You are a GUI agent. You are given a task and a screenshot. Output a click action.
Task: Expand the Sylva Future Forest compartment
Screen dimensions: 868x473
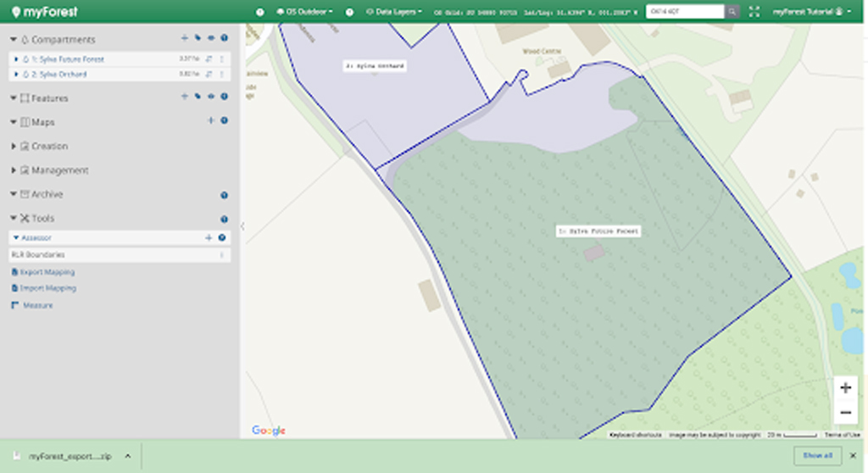tap(16, 59)
